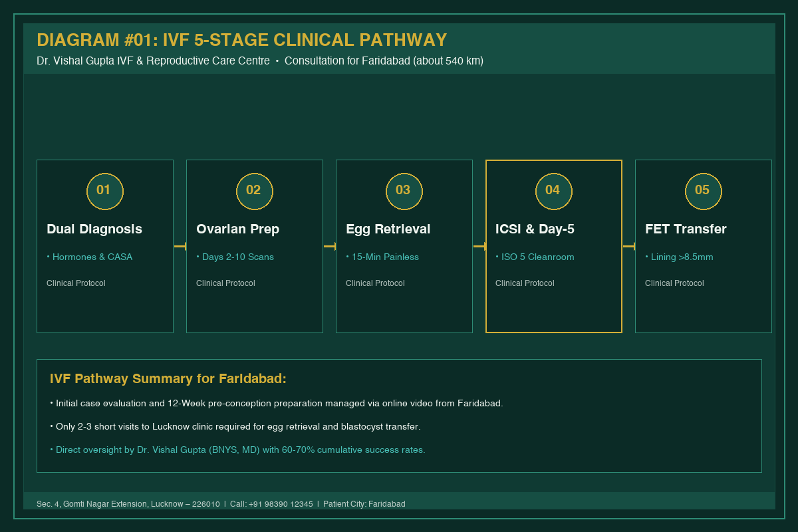Image resolution: width=798 pixels, height=532 pixels.
Task: Select the Ovarian Prep heading
Action: pyautogui.click(x=237, y=229)
